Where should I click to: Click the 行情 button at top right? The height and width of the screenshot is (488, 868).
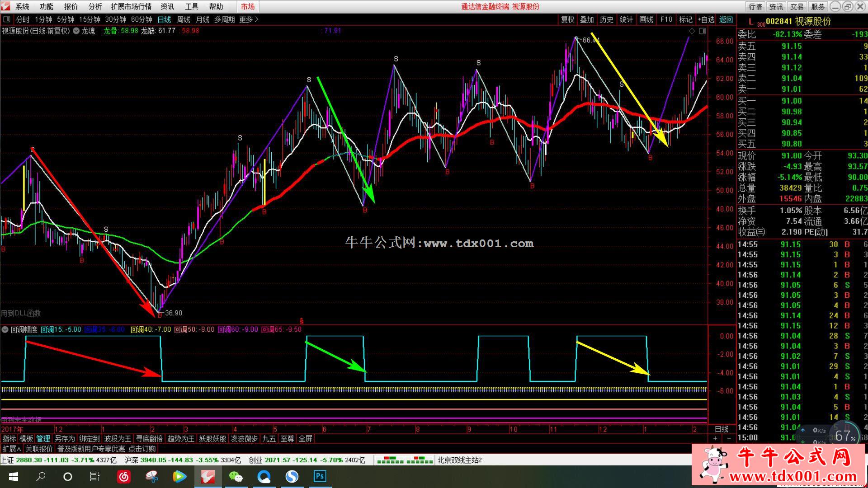point(755,6)
